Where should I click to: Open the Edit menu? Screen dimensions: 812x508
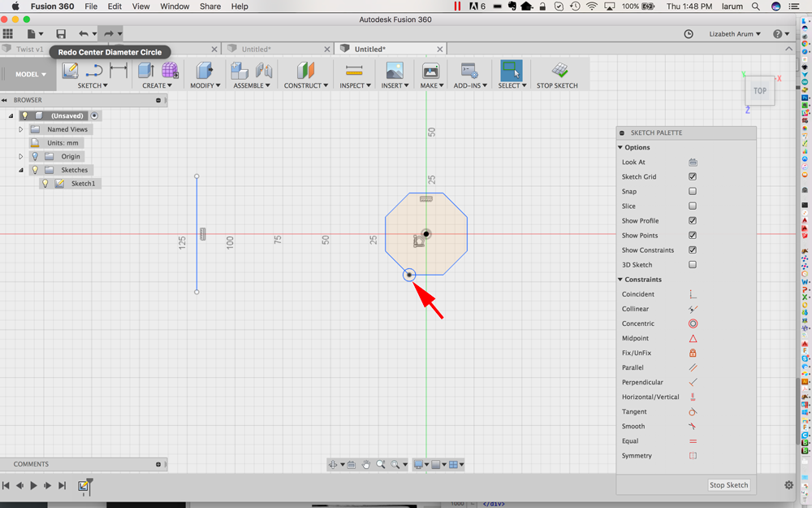[x=114, y=7]
